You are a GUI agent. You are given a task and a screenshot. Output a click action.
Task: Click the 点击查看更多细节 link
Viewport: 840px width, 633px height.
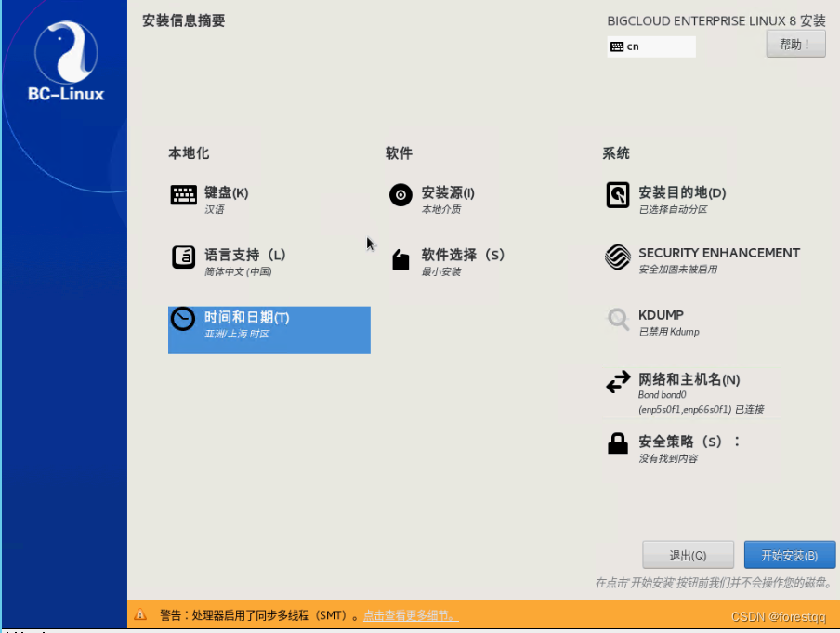tap(411, 615)
